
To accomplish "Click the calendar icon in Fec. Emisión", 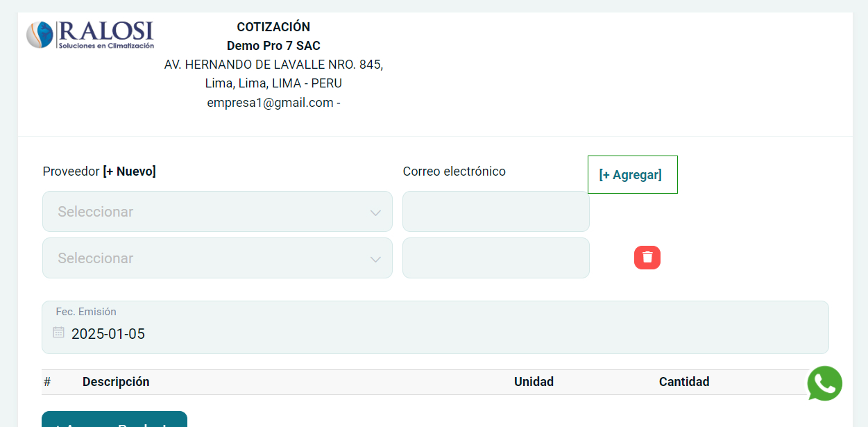I will [59, 333].
